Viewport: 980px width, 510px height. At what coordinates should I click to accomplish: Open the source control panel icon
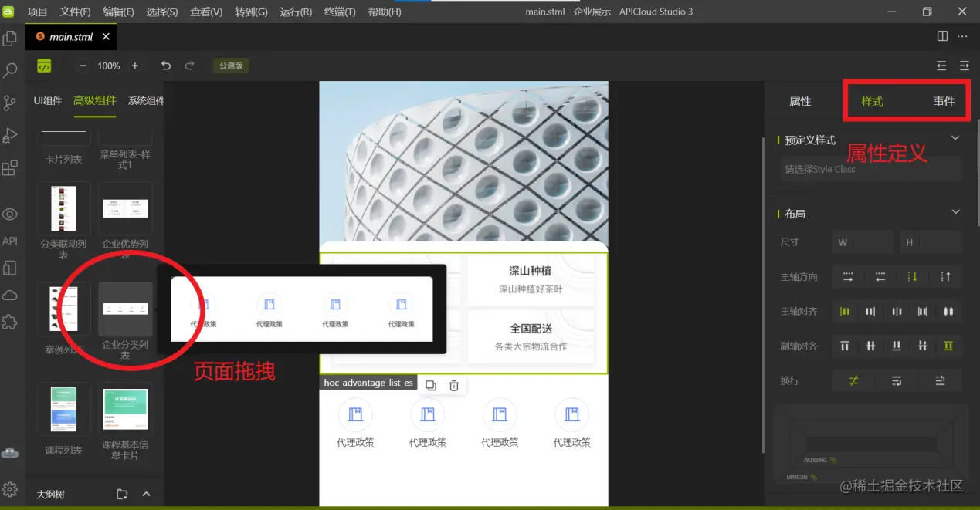(10, 103)
